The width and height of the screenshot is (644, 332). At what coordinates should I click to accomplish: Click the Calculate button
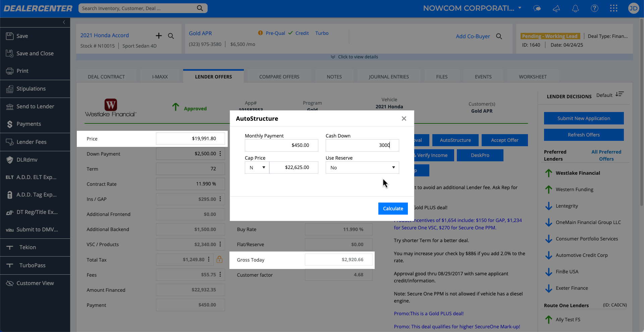[x=393, y=209]
